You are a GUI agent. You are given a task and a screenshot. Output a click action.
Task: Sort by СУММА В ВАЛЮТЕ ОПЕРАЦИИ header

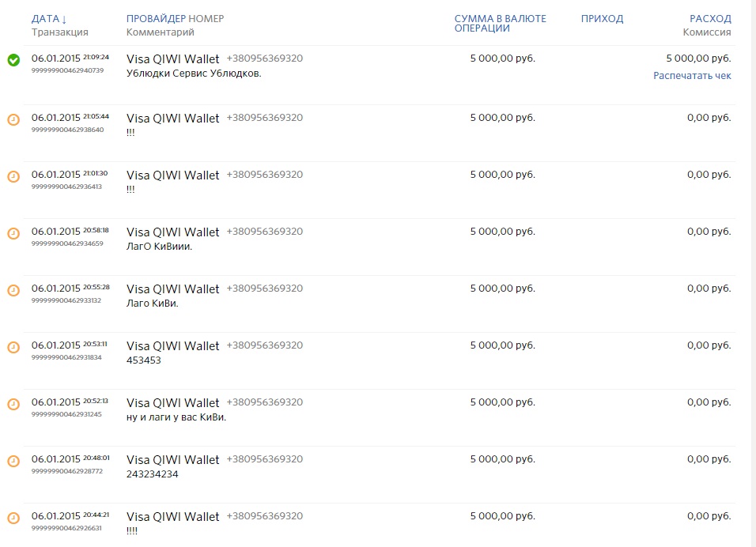click(x=500, y=23)
